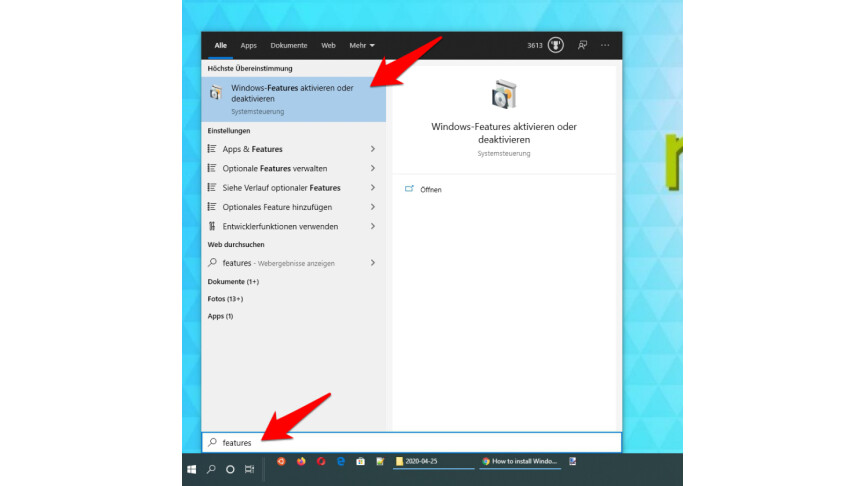This screenshot has width=864, height=486.
Task: Expand arrow for features web results
Action: pyautogui.click(x=373, y=263)
